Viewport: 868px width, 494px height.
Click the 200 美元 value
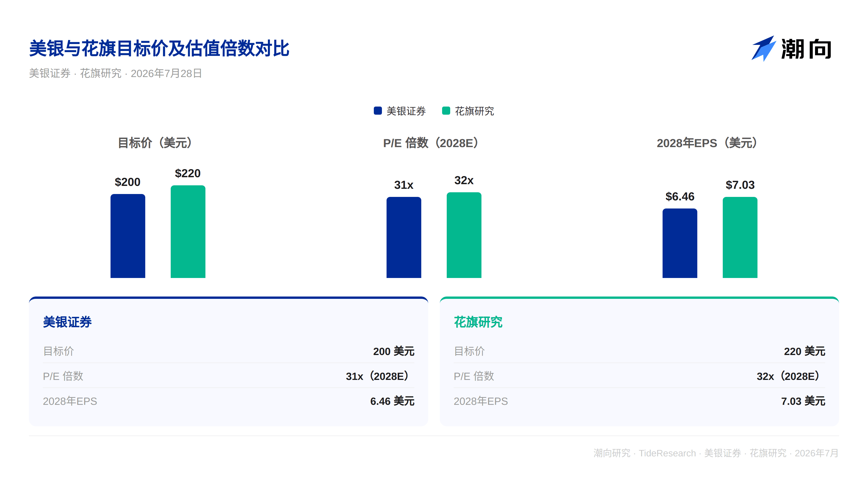[393, 351]
